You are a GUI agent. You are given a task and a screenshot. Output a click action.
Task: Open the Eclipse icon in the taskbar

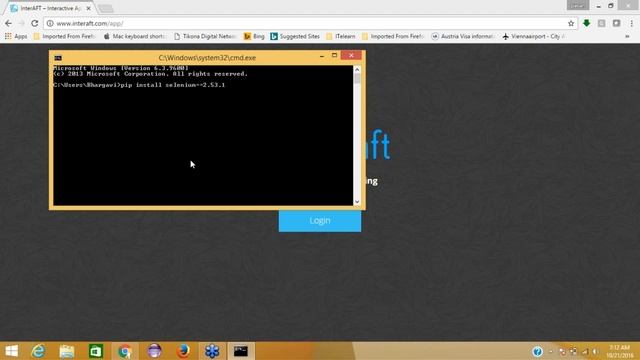click(154, 351)
